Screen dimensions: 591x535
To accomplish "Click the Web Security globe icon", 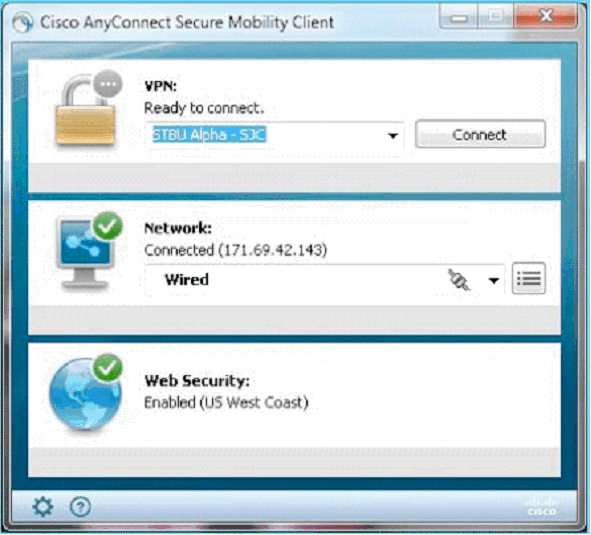I will click(86, 393).
